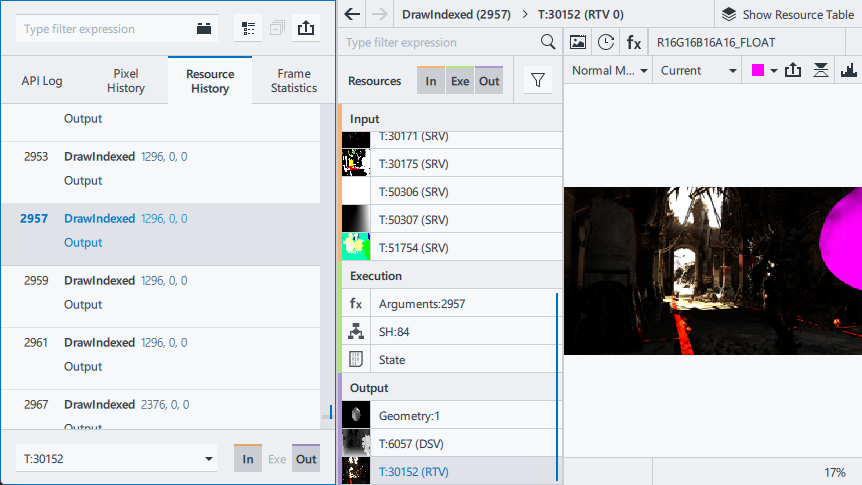This screenshot has height=485, width=862.
Task: Open the Normal Mode dropdown
Action: point(610,70)
